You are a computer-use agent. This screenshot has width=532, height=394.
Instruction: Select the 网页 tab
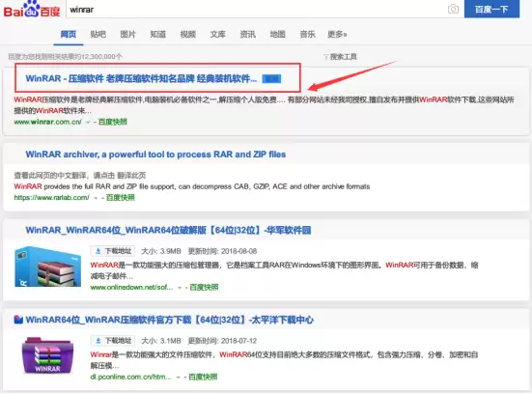coord(69,34)
